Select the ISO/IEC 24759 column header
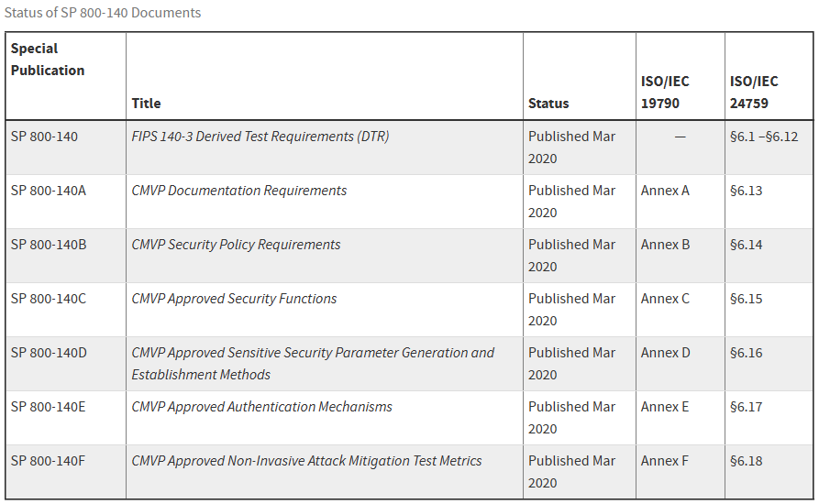Image resolution: width=819 pixels, height=504 pixels. pyautogui.click(x=754, y=92)
